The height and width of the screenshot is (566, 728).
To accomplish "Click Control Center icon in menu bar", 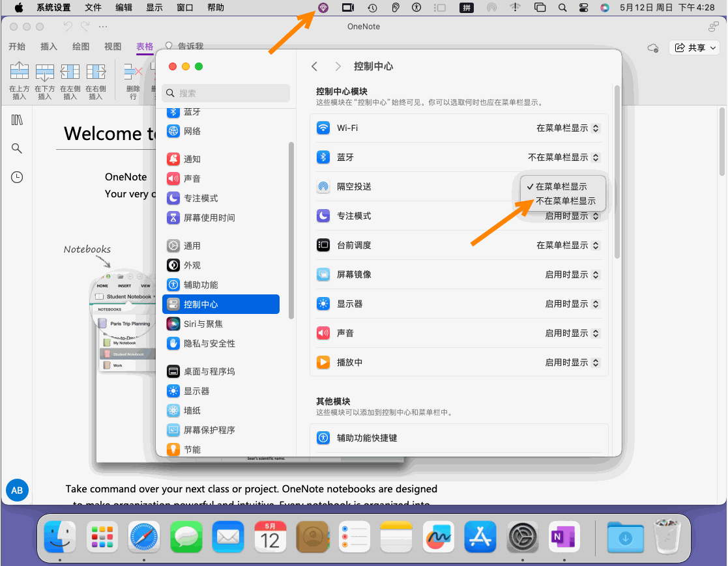I will pos(583,8).
